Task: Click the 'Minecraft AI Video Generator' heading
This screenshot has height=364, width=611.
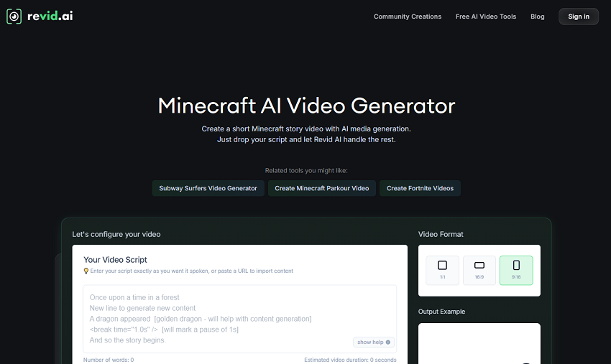Action: tap(306, 106)
